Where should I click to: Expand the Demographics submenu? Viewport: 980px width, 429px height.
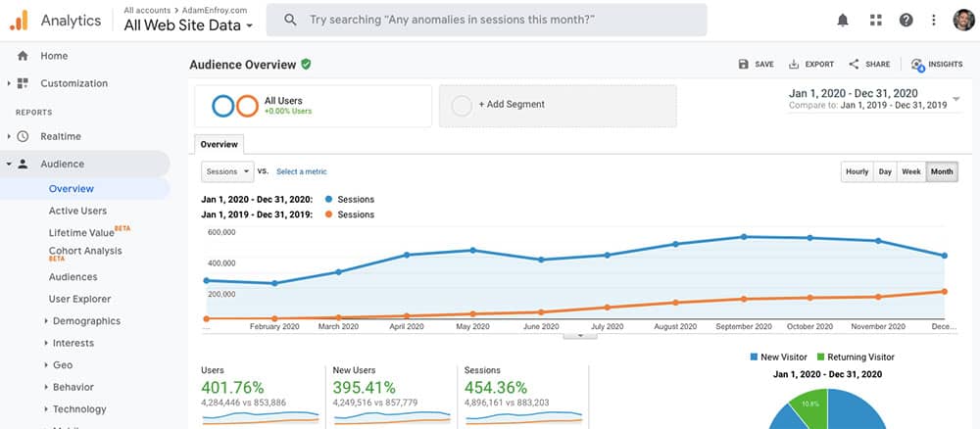pyautogui.click(x=46, y=321)
